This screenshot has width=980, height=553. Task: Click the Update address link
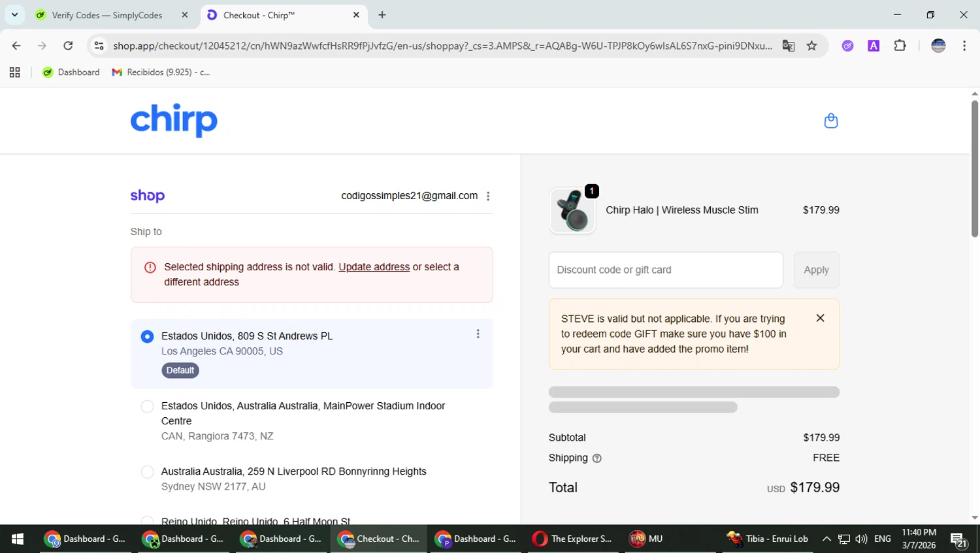point(374,267)
